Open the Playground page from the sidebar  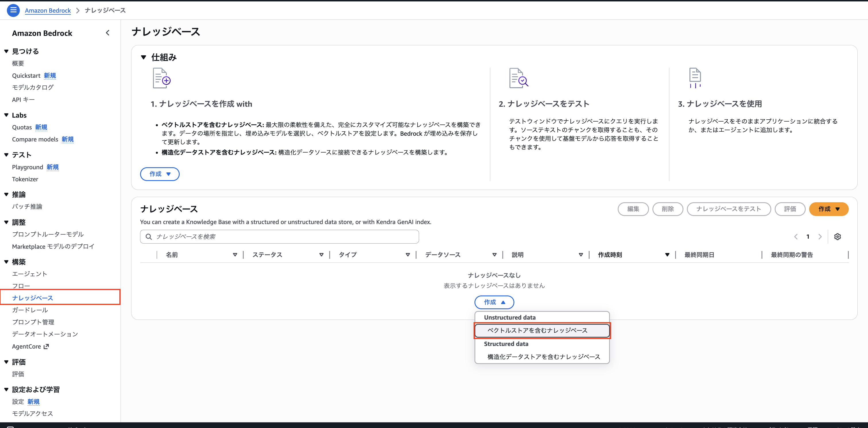pos(28,167)
